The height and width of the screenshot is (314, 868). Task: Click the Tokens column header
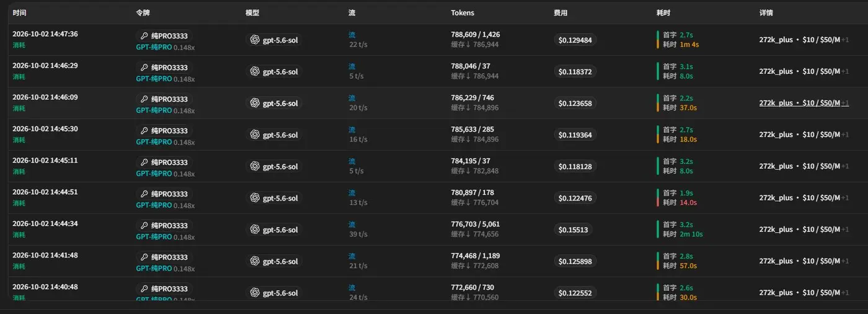(x=463, y=13)
